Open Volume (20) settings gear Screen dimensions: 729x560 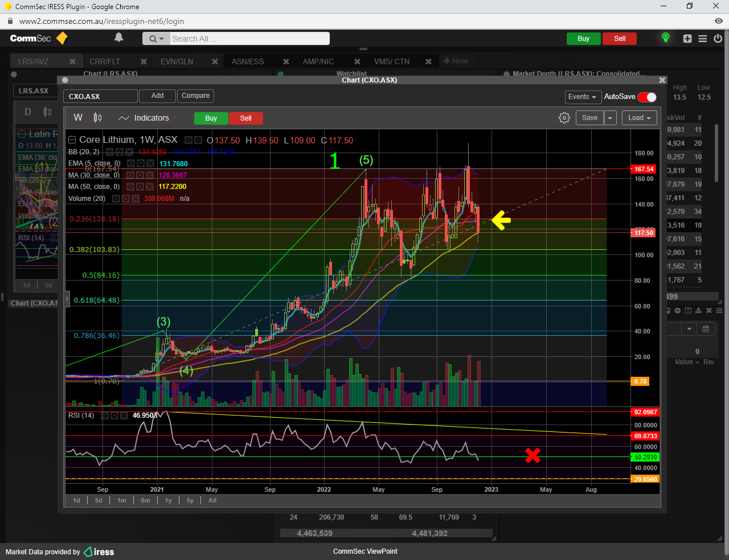(x=126, y=199)
